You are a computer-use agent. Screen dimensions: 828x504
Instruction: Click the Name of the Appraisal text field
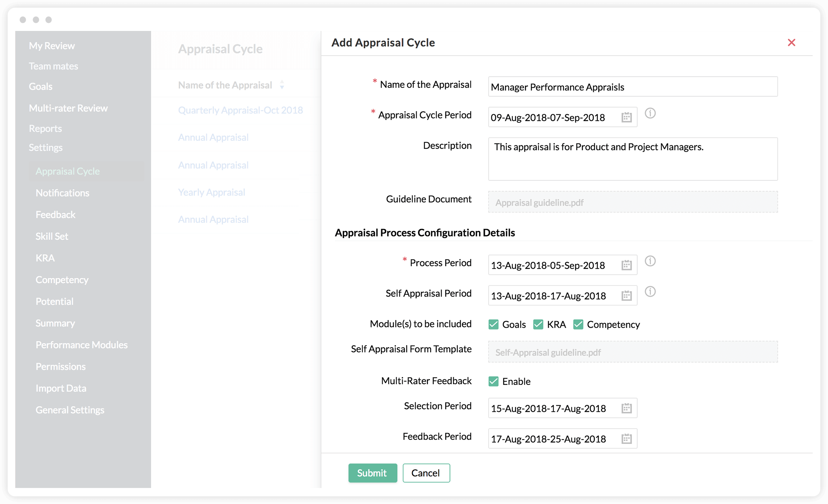[x=633, y=87]
